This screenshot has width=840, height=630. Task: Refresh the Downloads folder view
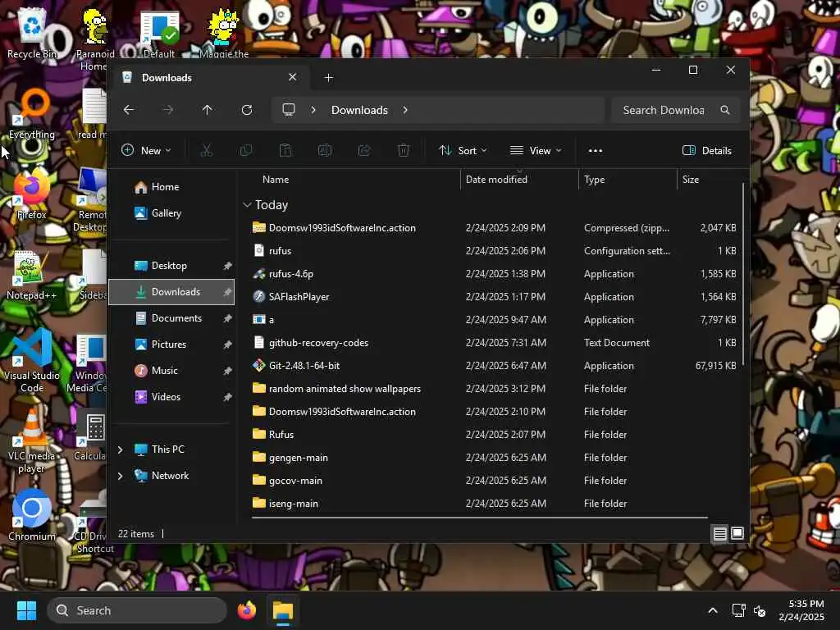246,110
